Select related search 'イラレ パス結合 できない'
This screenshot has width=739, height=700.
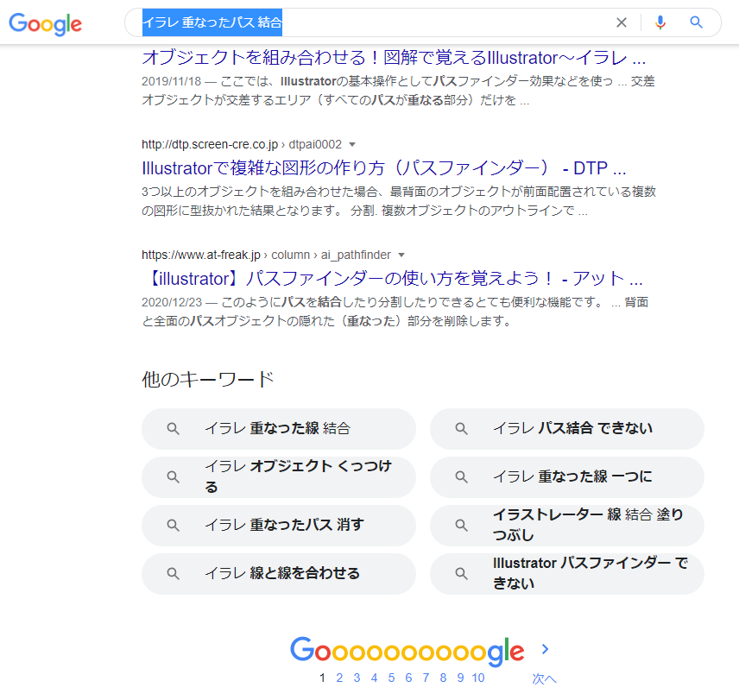click(567, 429)
